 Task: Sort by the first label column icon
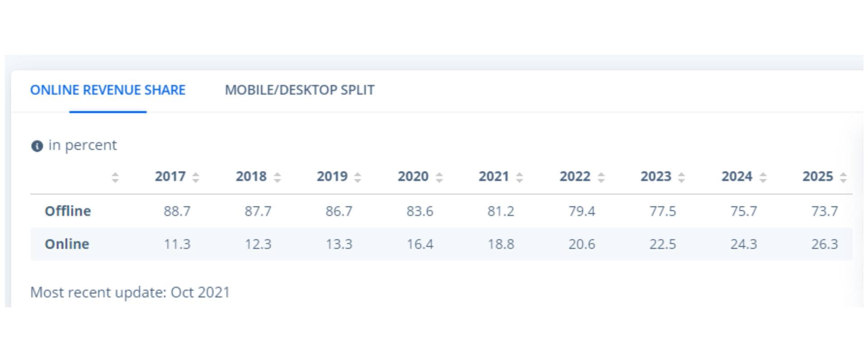(x=115, y=177)
